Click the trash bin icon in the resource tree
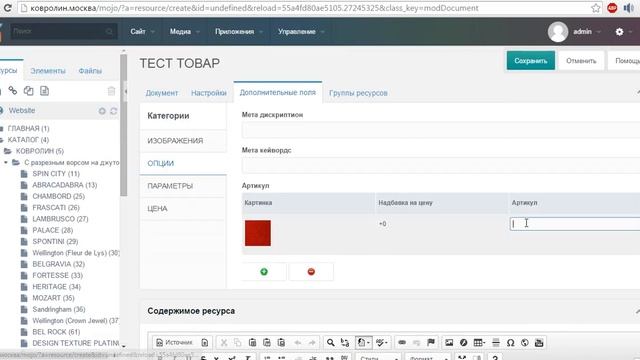The image size is (640, 360). pyautogui.click(x=111, y=91)
